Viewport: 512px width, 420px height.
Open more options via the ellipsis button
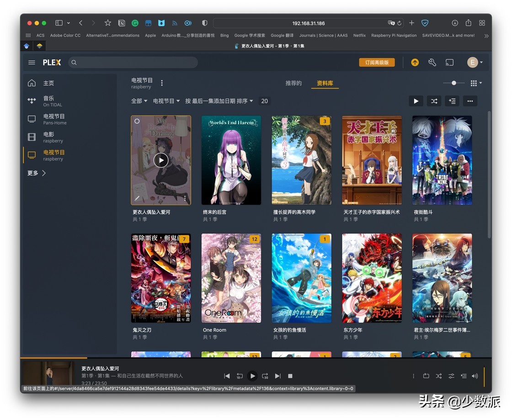pyautogui.click(x=470, y=101)
